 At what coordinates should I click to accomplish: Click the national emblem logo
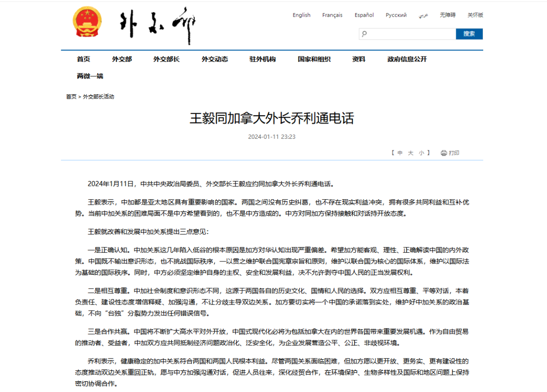coord(87,24)
